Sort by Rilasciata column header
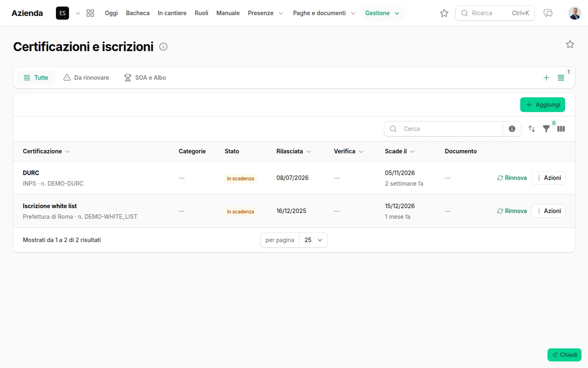 pyautogui.click(x=294, y=151)
